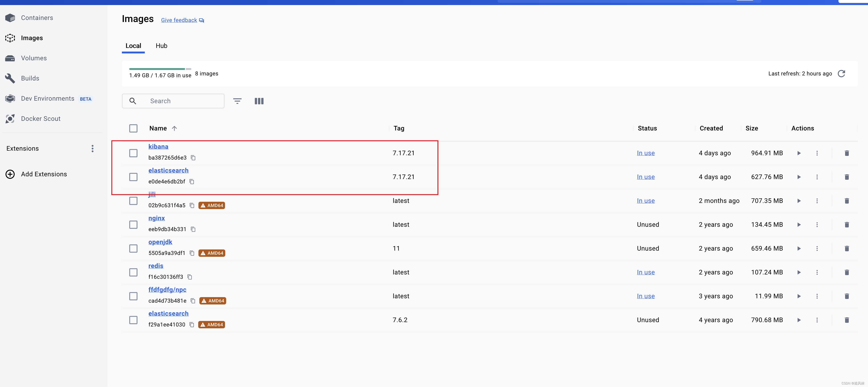Viewport: 868px width, 387px height.
Task: Click the Builds sidebar icon
Action: tap(10, 78)
